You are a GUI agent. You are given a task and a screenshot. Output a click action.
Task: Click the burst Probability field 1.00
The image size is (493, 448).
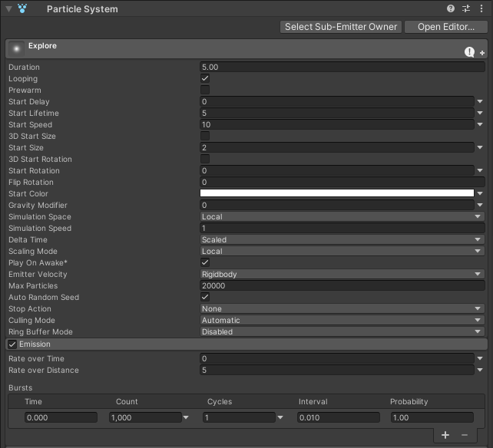432,417
